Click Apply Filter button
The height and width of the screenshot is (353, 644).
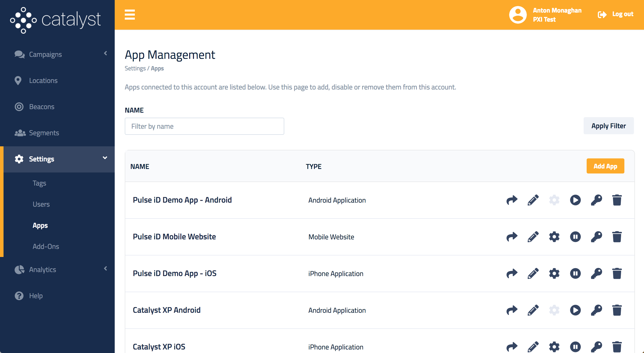(609, 126)
